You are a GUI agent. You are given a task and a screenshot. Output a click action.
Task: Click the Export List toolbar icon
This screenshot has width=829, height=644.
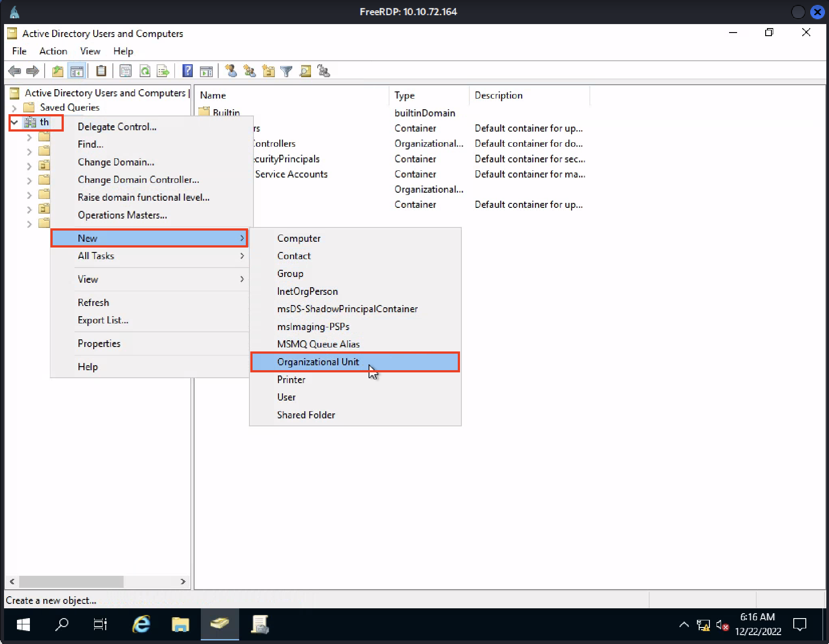(163, 71)
